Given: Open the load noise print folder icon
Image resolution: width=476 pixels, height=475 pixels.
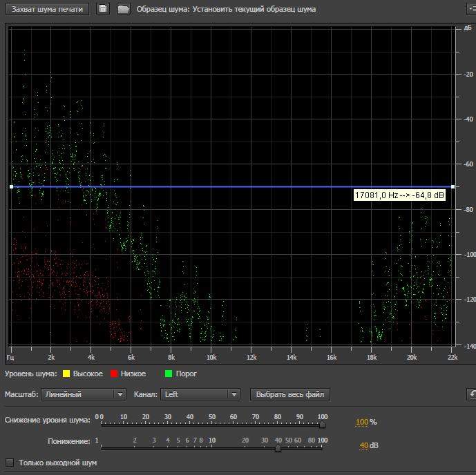Looking at the screenshot, I should 123,9.
